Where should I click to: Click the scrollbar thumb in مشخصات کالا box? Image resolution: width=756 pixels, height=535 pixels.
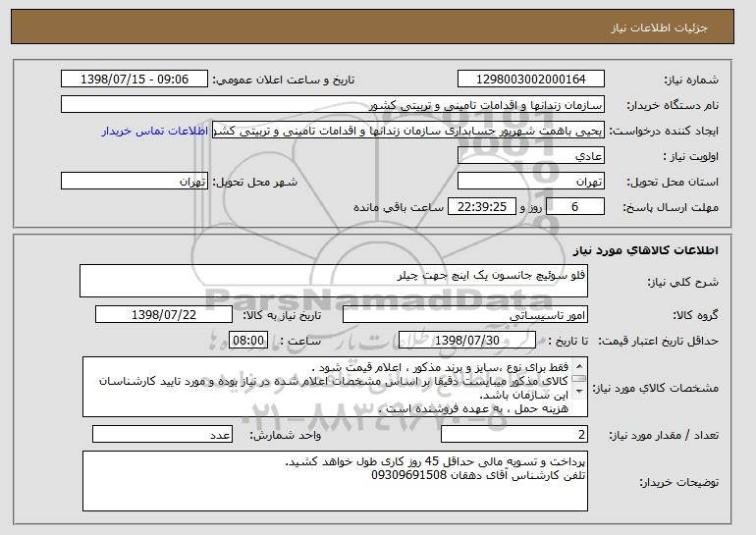(x=579, y=379)
